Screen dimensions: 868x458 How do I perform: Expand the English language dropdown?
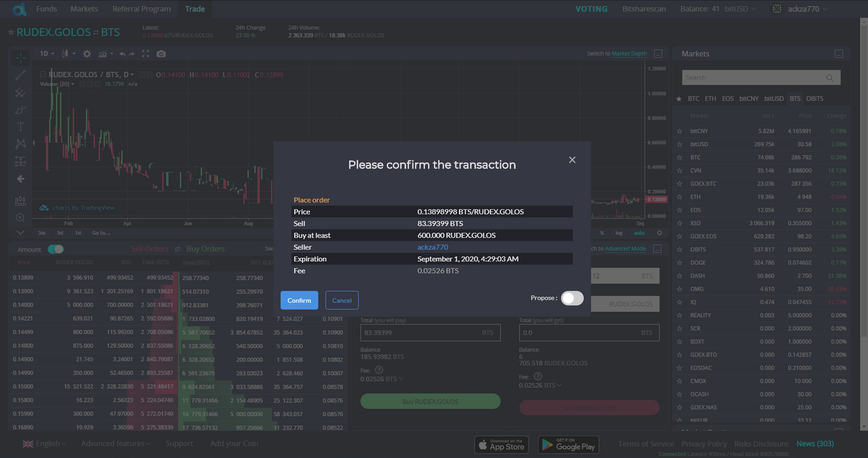(x=45, y=444)
